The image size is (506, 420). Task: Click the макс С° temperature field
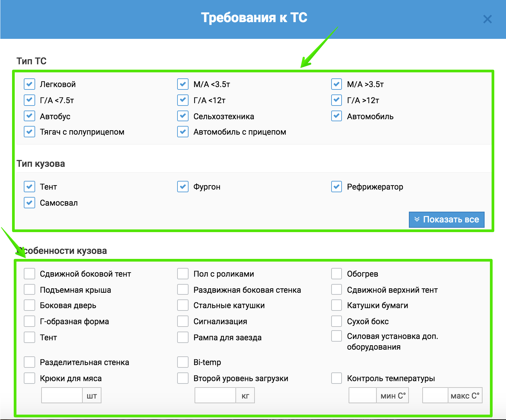coord(435,396)
